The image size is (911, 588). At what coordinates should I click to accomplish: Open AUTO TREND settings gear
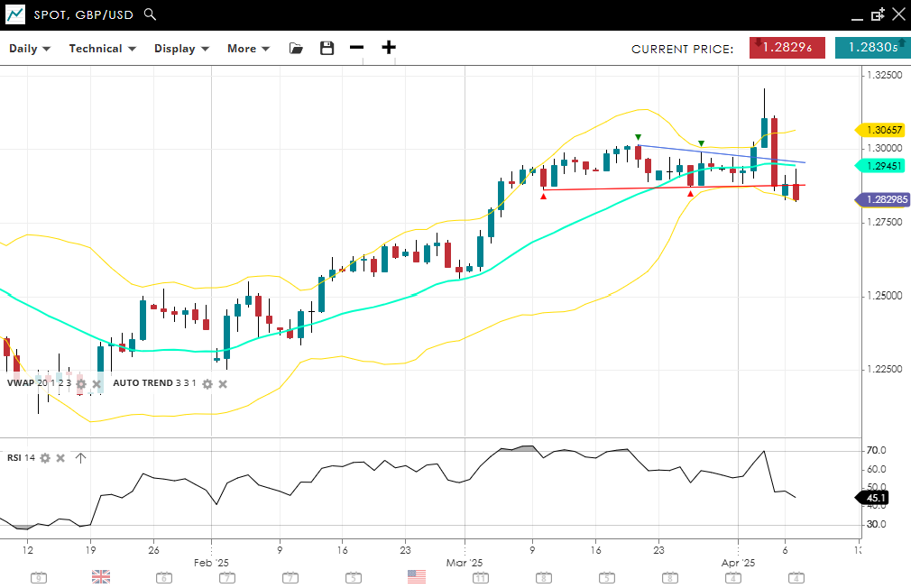point(207,383)
